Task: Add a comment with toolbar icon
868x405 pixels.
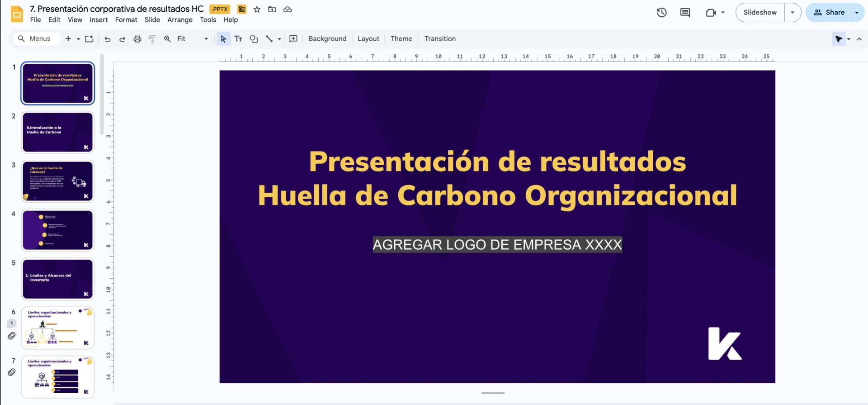Action: click(x=293, y=39)
